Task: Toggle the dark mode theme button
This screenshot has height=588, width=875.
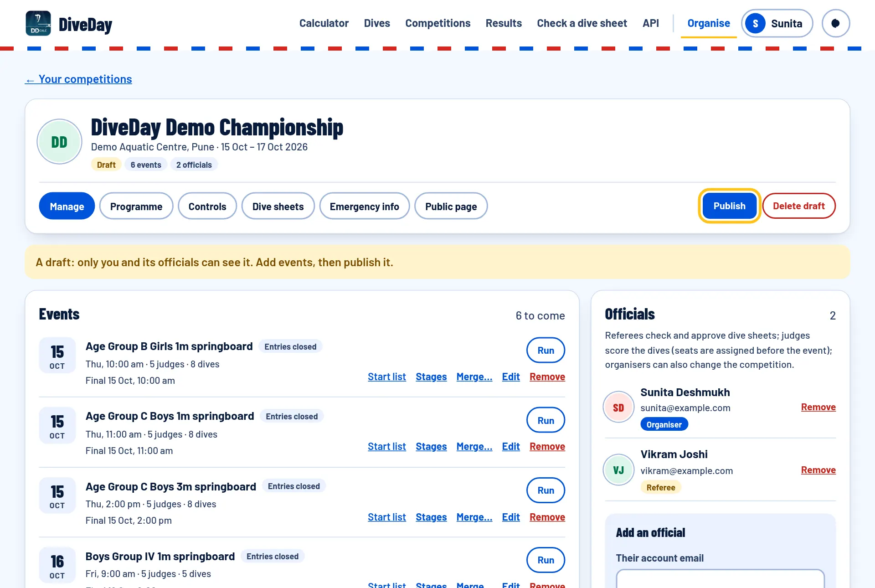Action: 835,23
